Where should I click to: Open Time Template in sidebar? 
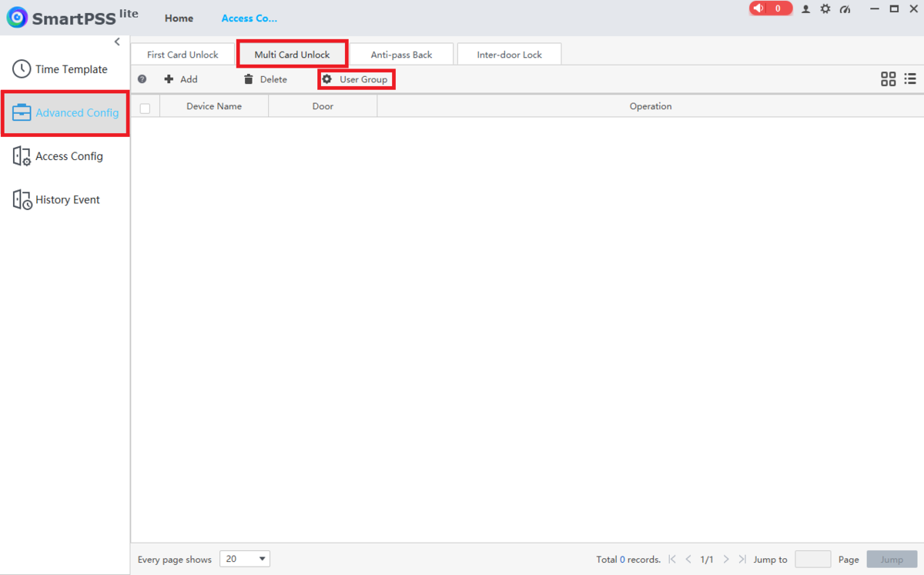65,69
